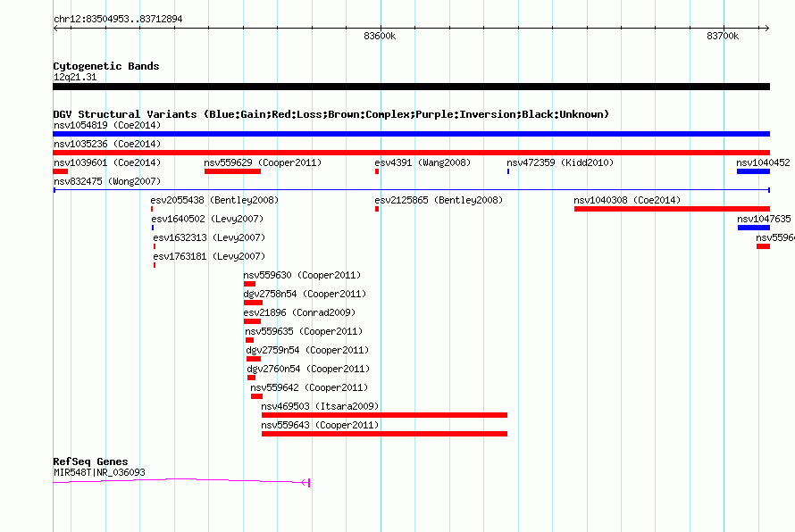Click the chr12:83504953..83712894 coordinate text
795x532 pixels.
click(x=118, y=19)
